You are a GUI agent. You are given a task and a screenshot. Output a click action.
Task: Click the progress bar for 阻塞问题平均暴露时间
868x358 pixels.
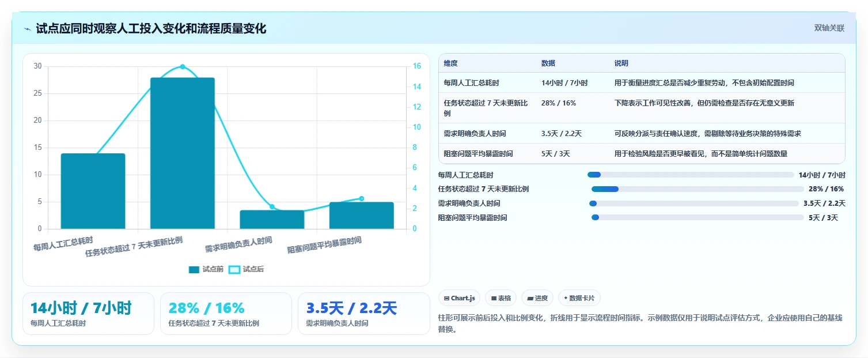click(x=698, y=218)
